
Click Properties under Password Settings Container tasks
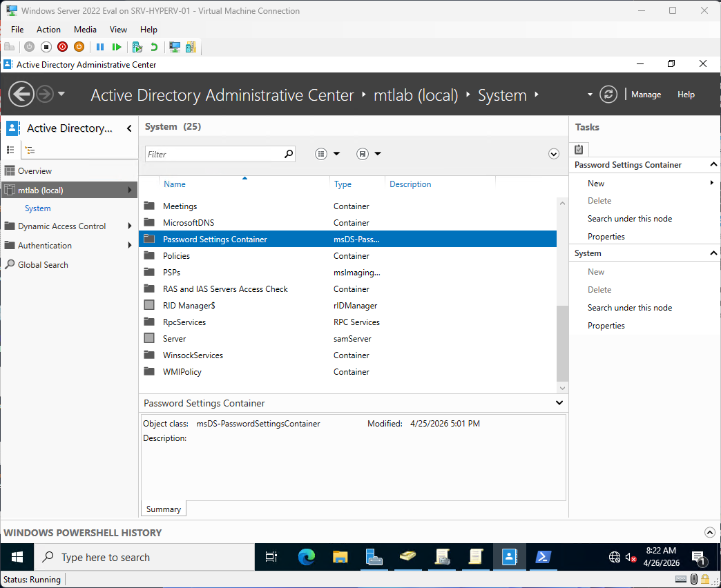coord(606,237)
